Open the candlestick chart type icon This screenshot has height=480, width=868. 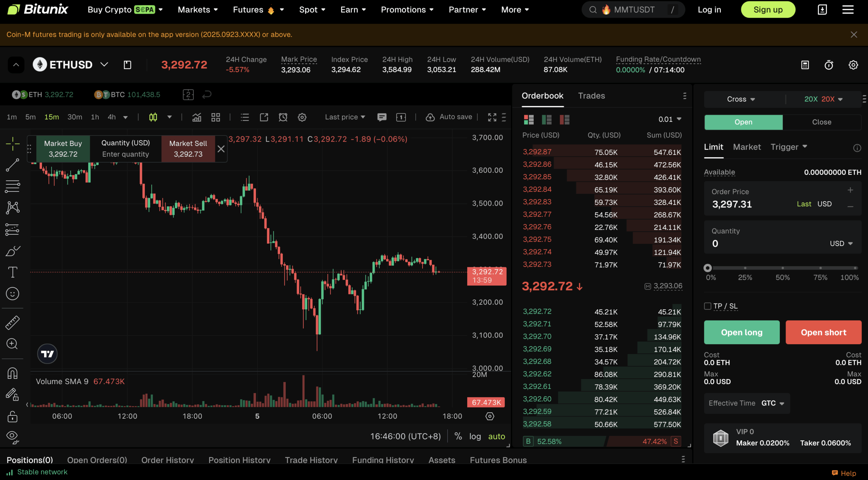pos(153,117)
